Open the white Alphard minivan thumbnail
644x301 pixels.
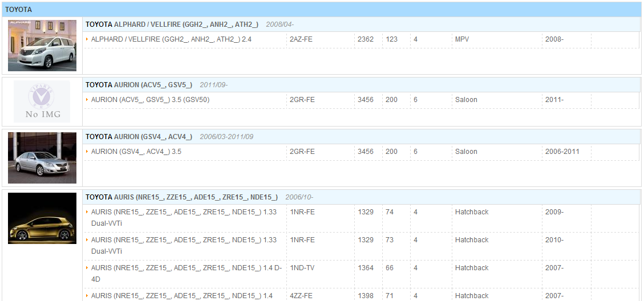(42, 46)
